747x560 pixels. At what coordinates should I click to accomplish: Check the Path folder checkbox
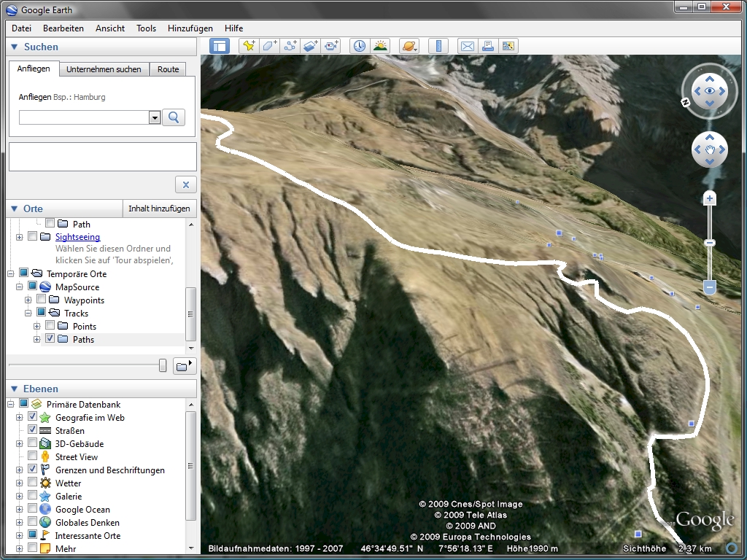50,223
